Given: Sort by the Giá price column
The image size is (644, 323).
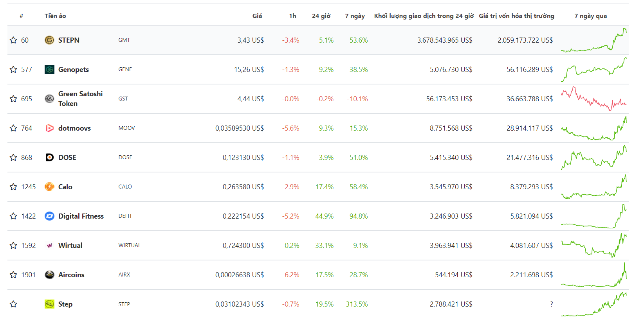Looking at the screenshot, I should pyautogui.click(x=257, y=16).
